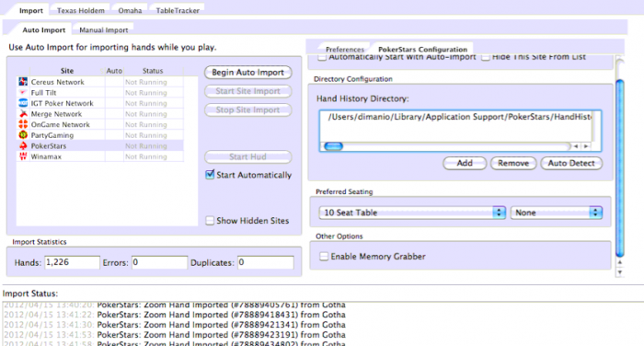
Task: Select the Cereus Network site icon
Action: [23, 82]
